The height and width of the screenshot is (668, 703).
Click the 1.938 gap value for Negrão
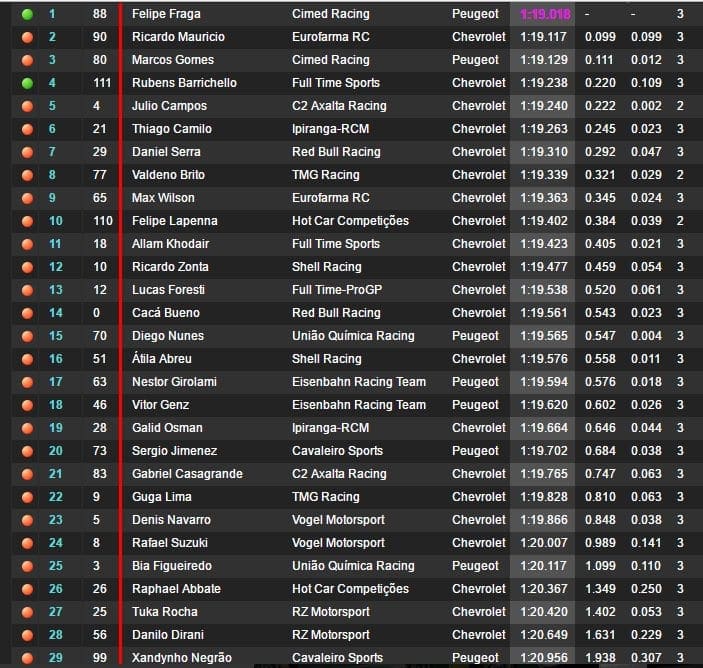pyautogui.click(x=600, y=658)
